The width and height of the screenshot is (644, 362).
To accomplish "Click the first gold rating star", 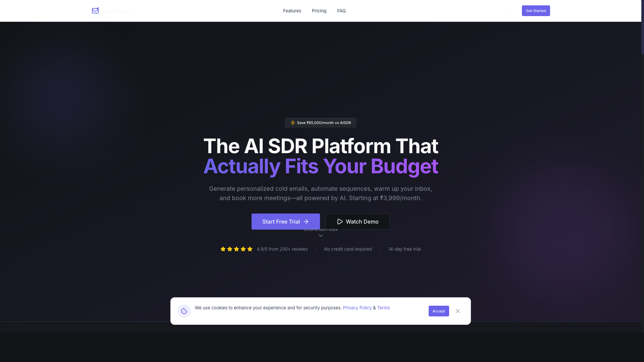I will point(223,249).
